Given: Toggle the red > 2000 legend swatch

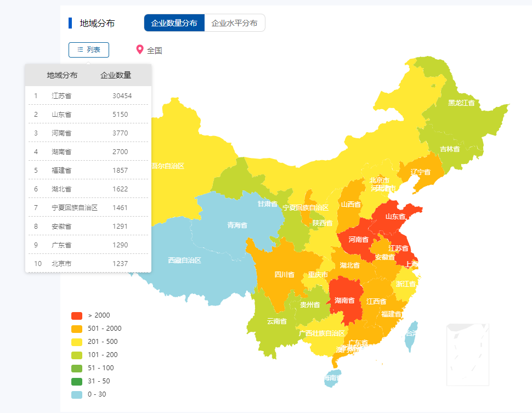Looking at the screenshot, I should (77, 315).
